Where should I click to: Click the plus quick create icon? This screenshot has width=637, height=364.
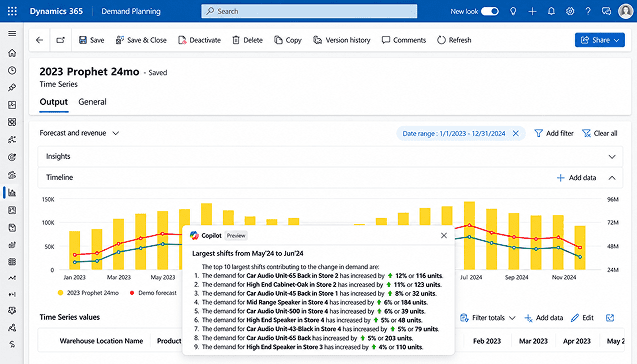click(532, 11)
